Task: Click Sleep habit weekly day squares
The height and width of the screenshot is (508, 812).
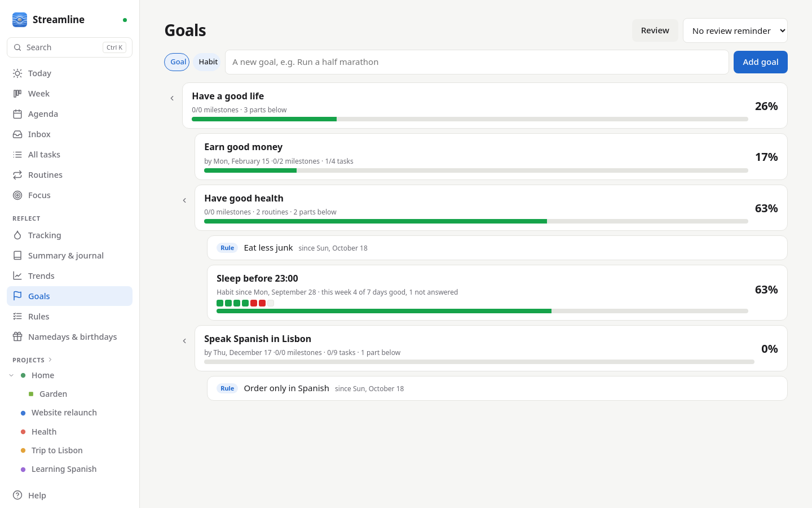Action: point(245,303)
